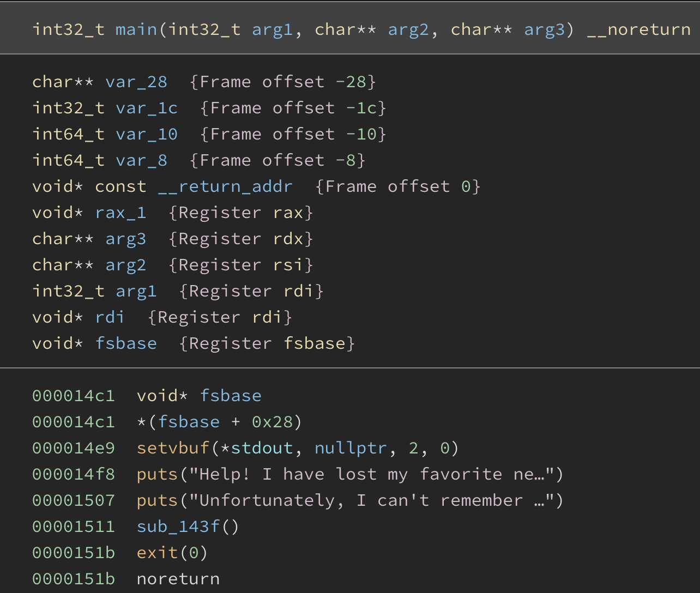
Task: Click the var_1c variable name
Action: coord(147,108)
